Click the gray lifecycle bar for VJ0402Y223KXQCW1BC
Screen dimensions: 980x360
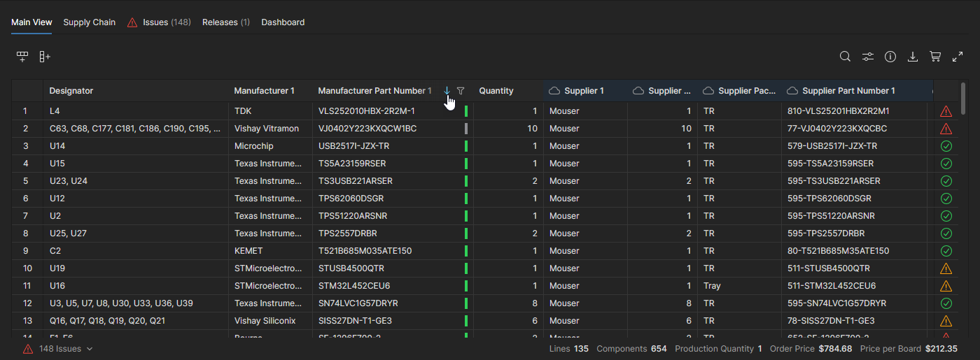pos(466,129)
